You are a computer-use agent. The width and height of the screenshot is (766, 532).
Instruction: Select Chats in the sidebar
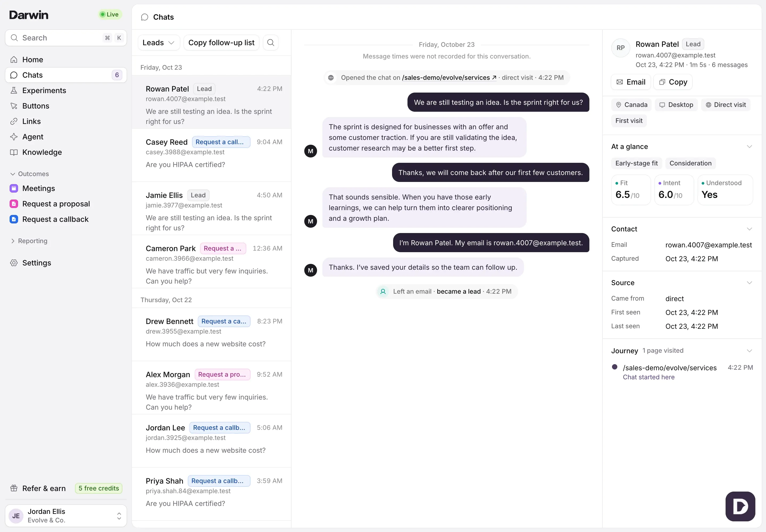click(66, 75)
